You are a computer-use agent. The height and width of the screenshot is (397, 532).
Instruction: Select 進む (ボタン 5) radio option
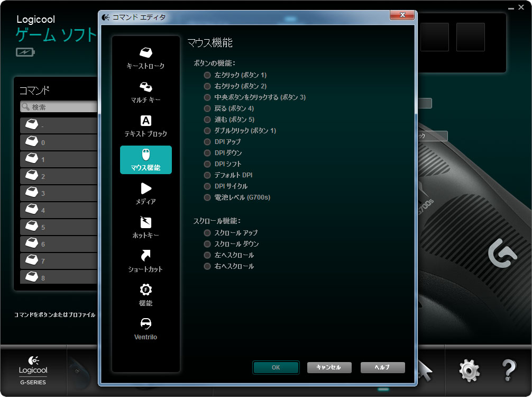[207, 120]
